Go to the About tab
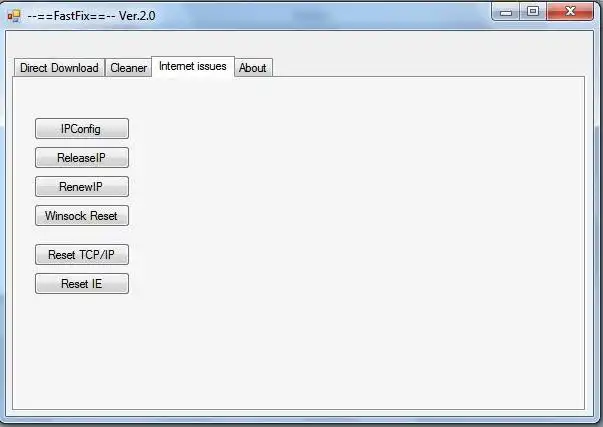This screenshot has height=427, width=603. pyautogui.click(x=253, y=68)
